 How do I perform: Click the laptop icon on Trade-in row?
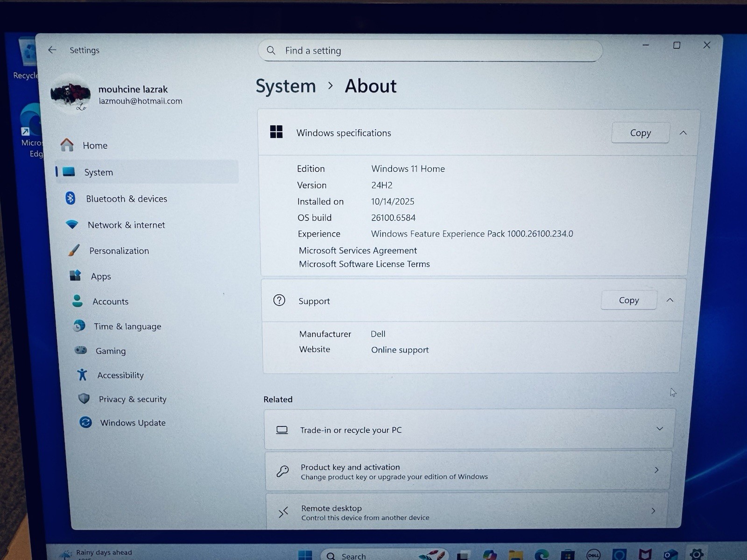282,430
